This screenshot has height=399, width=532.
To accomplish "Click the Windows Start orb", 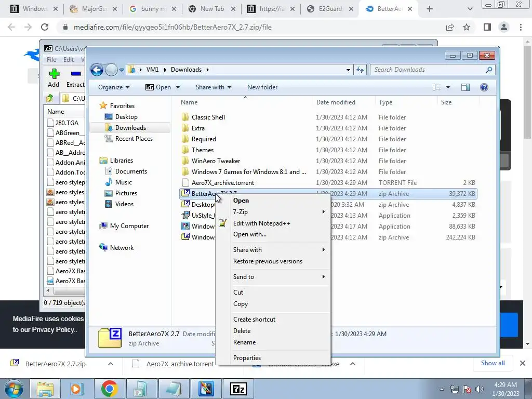I will coord(14,389).
